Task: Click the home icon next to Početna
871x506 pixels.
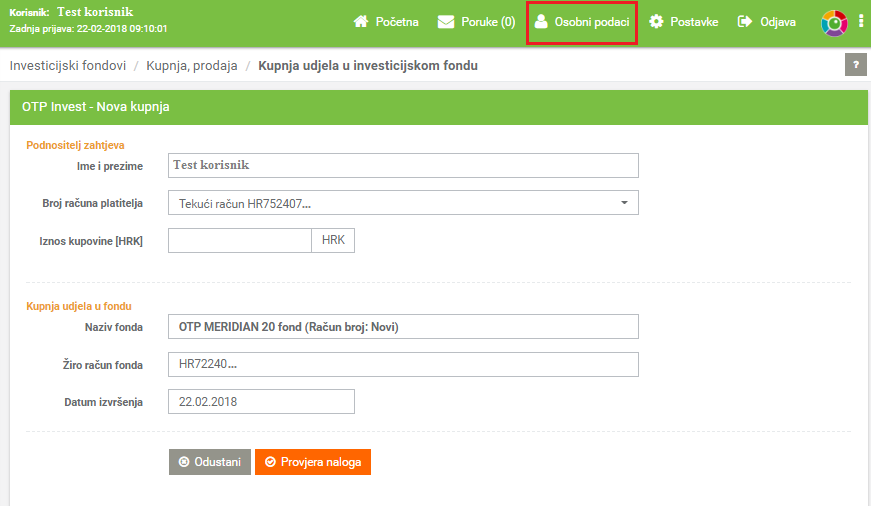Action: point(361,22)
